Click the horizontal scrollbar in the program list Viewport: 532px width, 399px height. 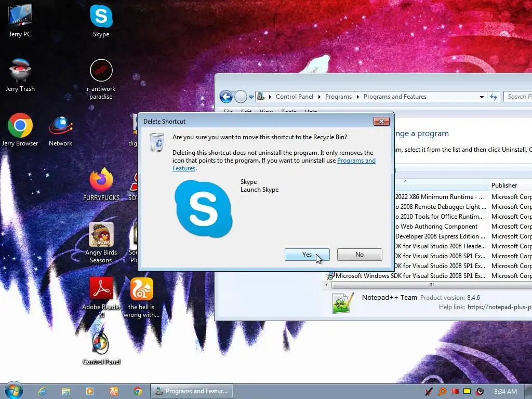(x=432, y=285)
